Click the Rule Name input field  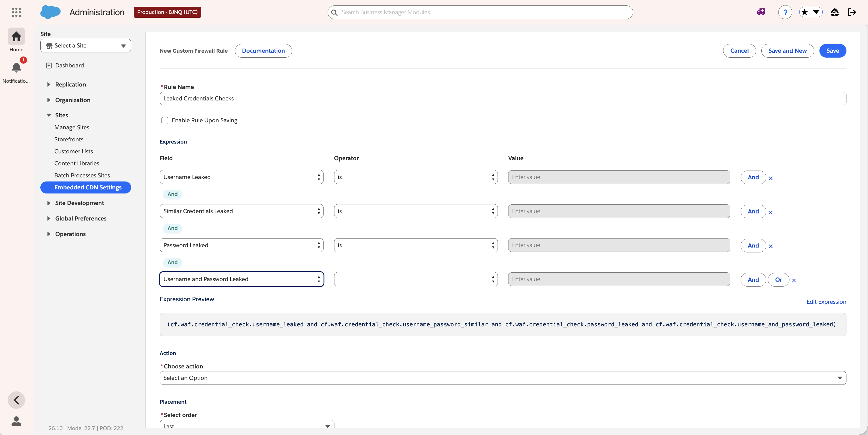503,99
